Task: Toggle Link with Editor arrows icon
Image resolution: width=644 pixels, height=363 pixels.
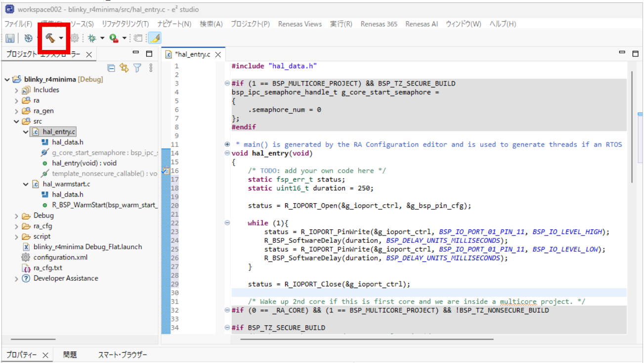Action: tap(124, 68)
